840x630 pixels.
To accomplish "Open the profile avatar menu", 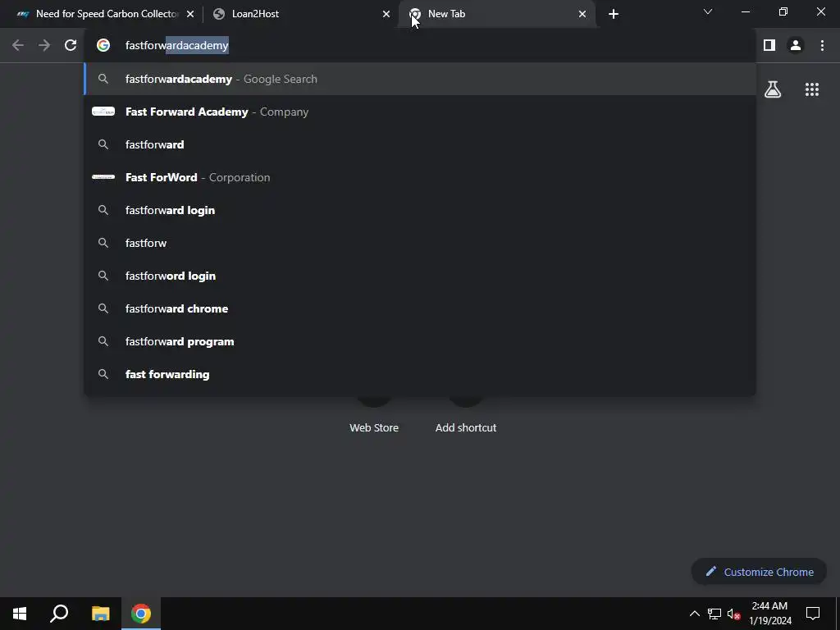I will click(796, 46).
